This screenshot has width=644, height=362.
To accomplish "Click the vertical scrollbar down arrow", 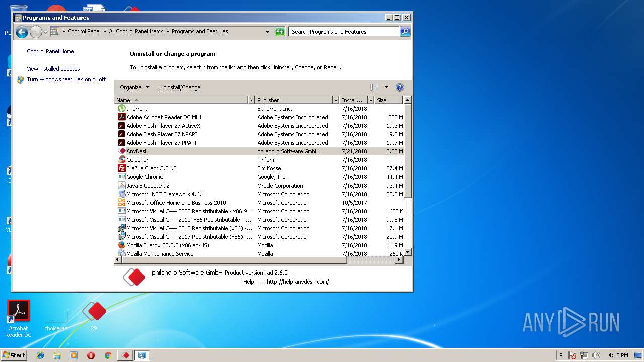I will coord(408,252).
